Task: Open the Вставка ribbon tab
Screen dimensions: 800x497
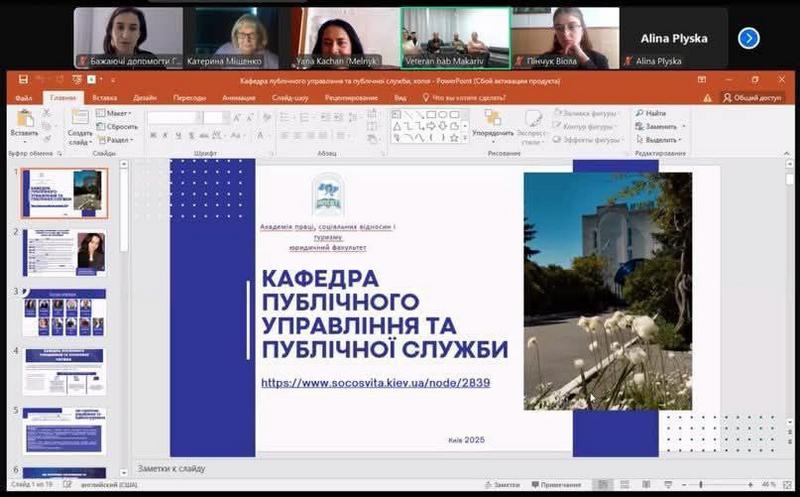Action: tap(105, 97)
